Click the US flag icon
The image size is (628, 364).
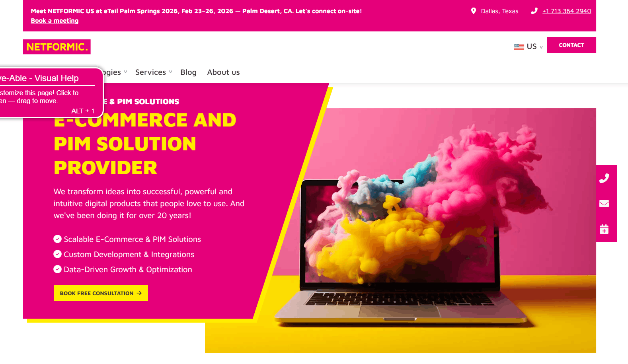tap(519, 47)
